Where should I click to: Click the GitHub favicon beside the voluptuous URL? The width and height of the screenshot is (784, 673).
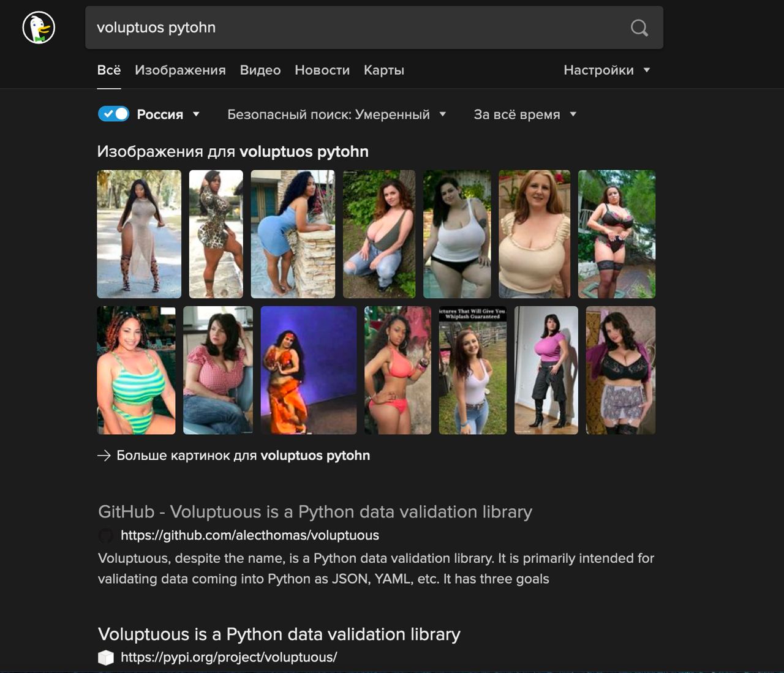coord(106,536)
